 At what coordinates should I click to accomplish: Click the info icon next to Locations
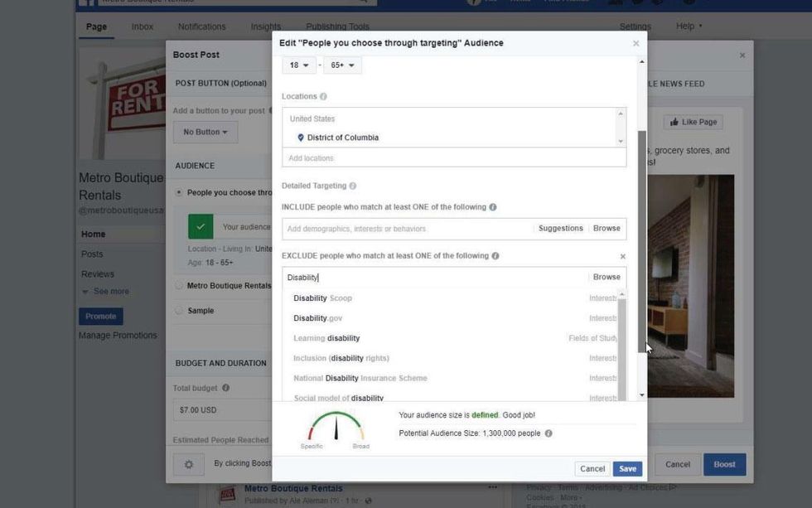point(323,97)
